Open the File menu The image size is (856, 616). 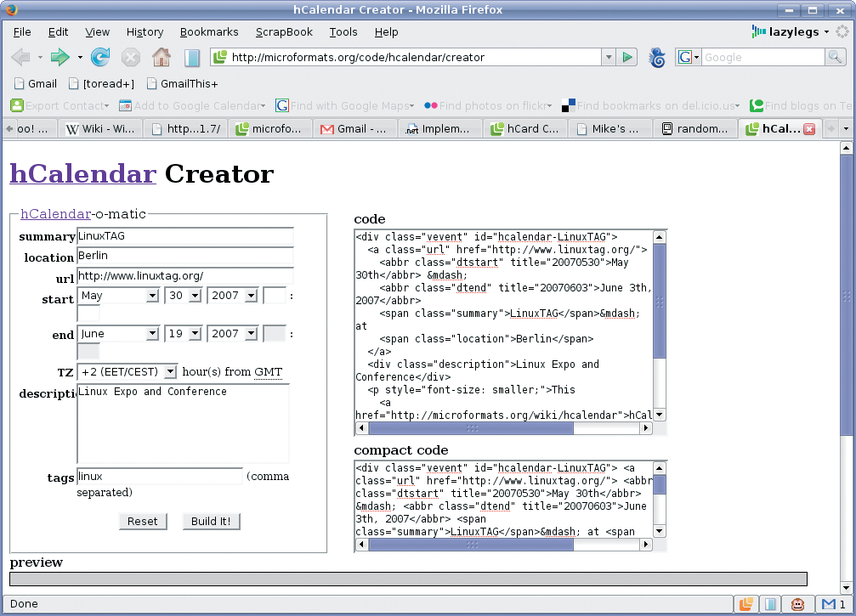pyautogui.click(x=22, y=32)
